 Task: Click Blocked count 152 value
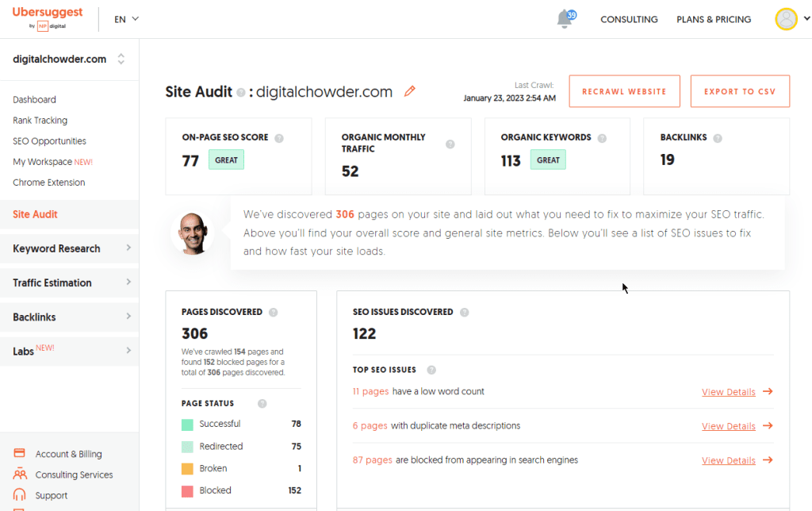(x=295, y=490)
